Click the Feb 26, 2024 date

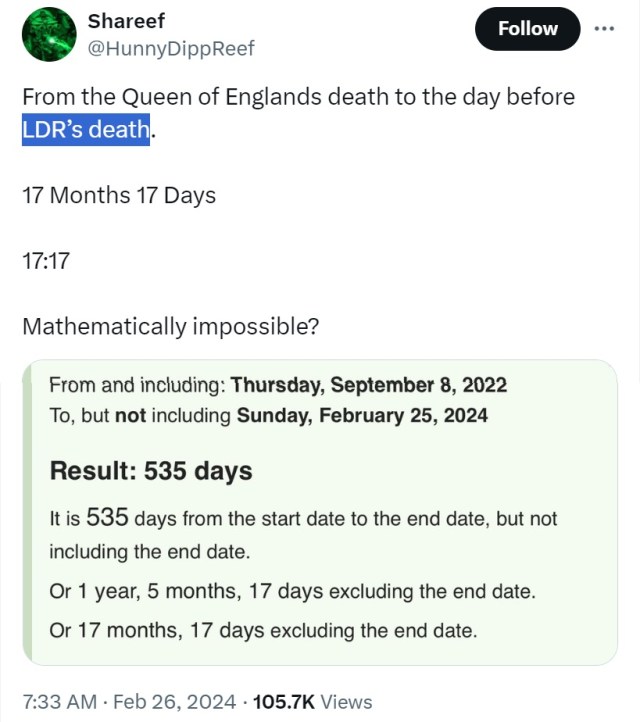click(x=175, y=702)
